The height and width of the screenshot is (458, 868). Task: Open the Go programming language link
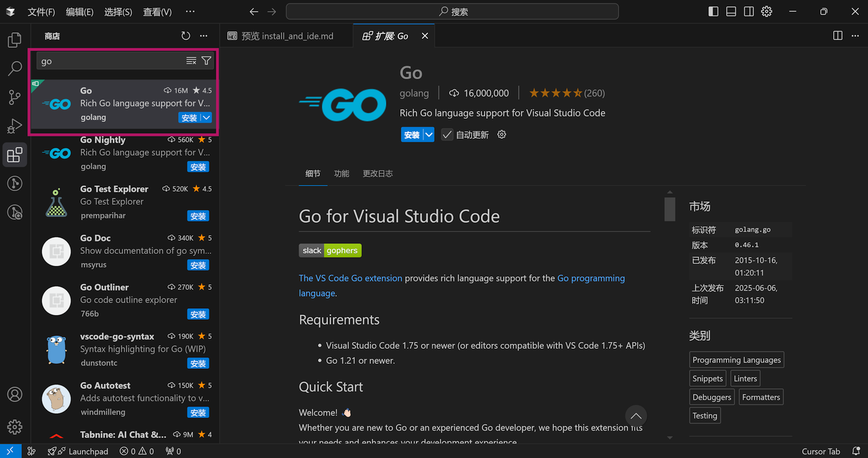(591, 278)
